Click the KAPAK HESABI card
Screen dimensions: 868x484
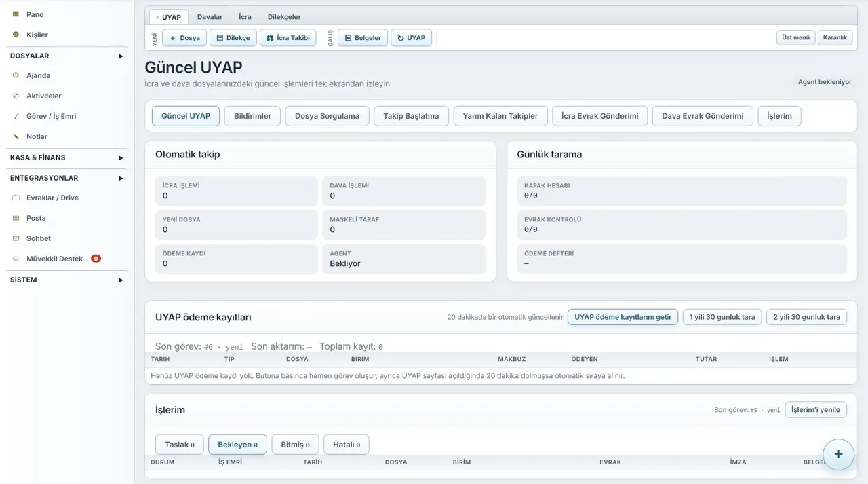pyautogui.click(x=682, y=191)
